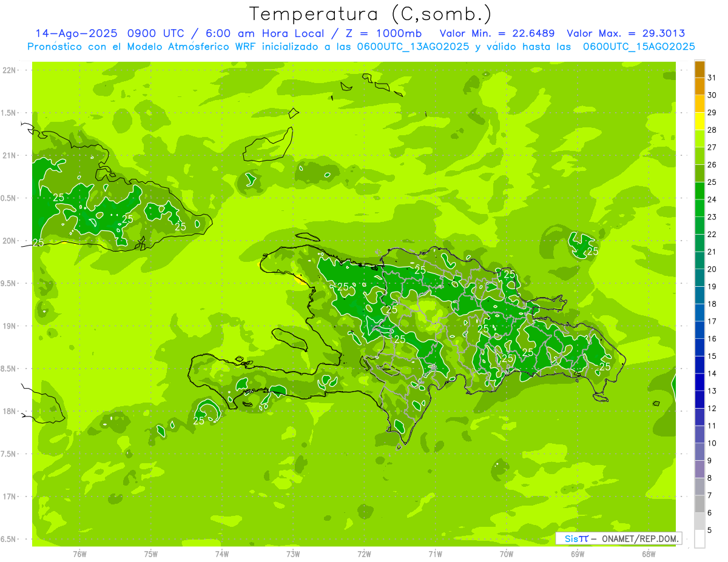Click the '20N' latitude axis label
Screen dimensions: 728x562
click(9, 241)
